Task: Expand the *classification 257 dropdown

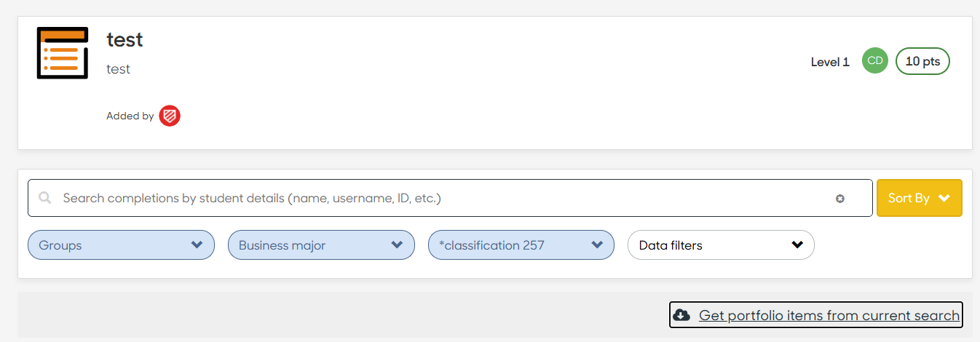Action: (x=521, y=245)
